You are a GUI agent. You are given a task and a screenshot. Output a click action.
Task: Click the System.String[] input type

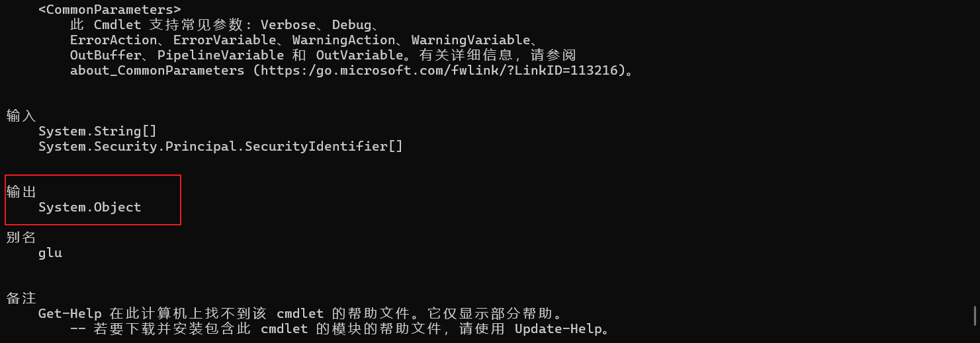(x=97, y=131)
